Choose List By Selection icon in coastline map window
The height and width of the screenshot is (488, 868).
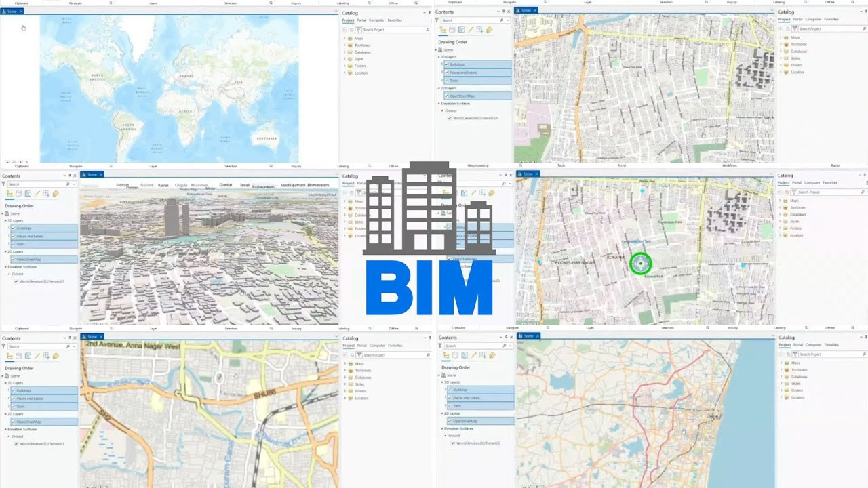click(465, 355)
